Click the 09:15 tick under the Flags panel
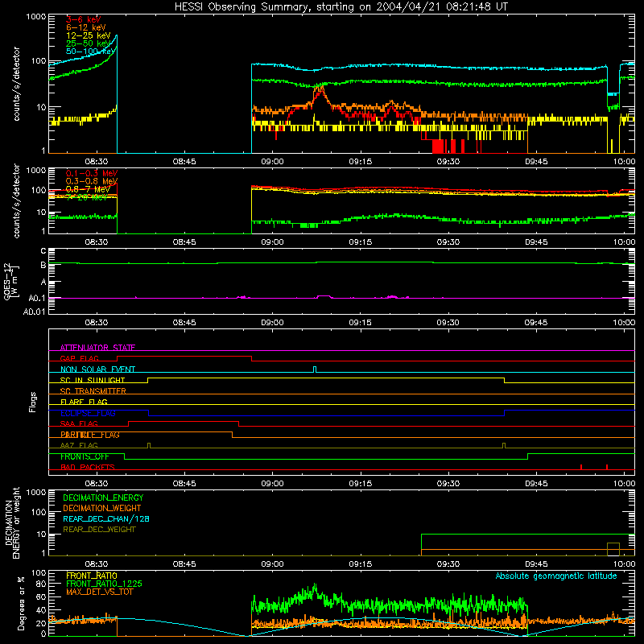This screenshot has height=644, width=644. click(360, 484)
